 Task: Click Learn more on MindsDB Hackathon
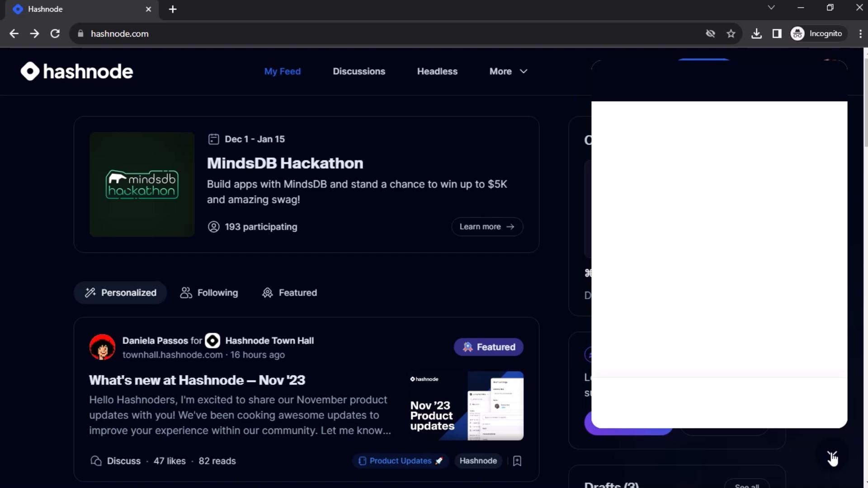(487, 227)
